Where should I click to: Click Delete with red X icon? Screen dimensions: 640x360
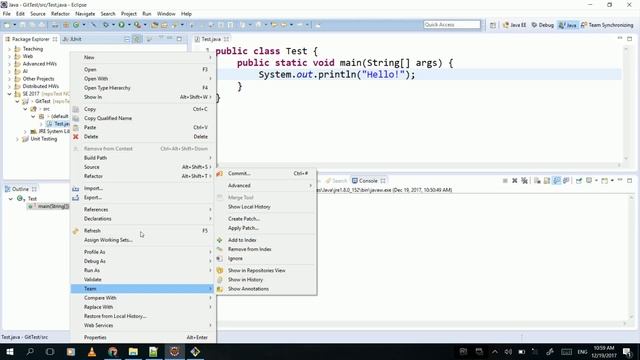tap(142, 137)
